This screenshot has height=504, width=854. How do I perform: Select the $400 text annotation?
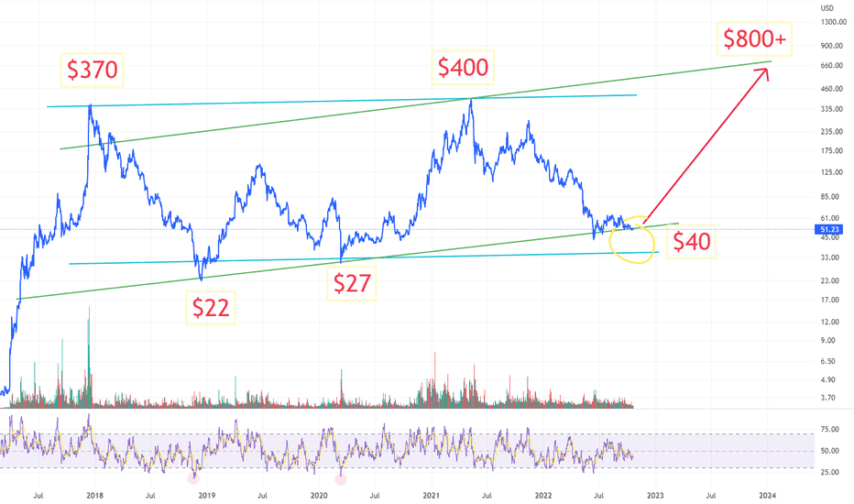tap(463, 68)
